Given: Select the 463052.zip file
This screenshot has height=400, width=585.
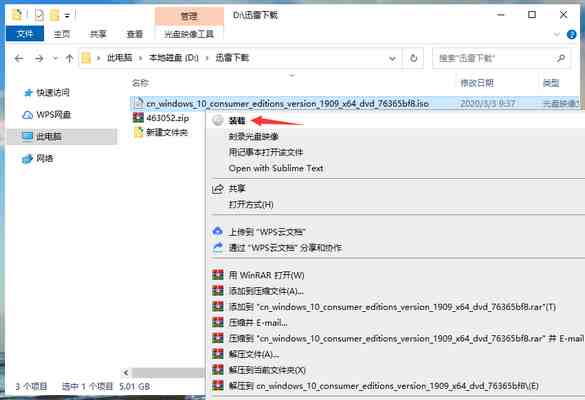Looking at the screenshot, I should point(168,118).
